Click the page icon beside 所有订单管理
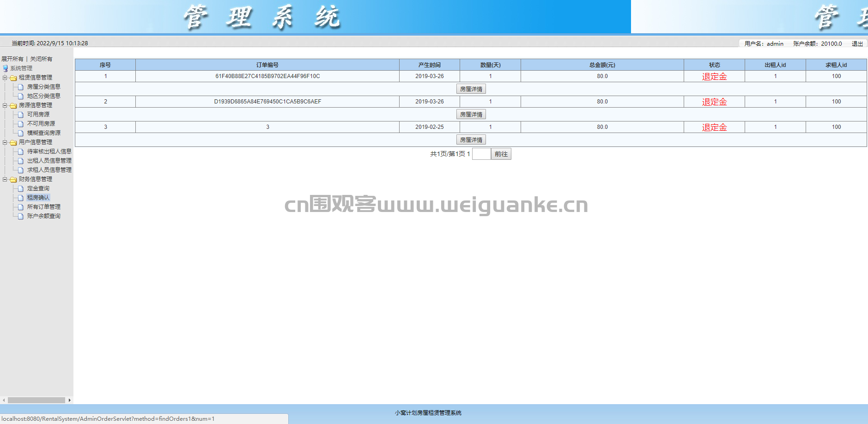 (21, 207)
